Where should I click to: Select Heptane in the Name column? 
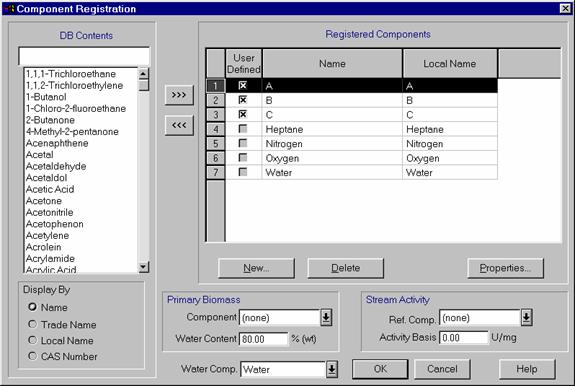coord(332,129)
